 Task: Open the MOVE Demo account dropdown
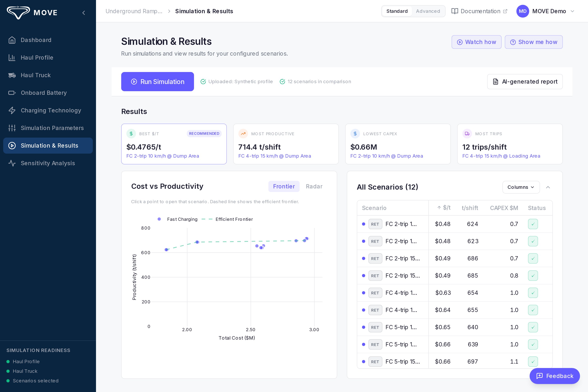pos(546,11)
